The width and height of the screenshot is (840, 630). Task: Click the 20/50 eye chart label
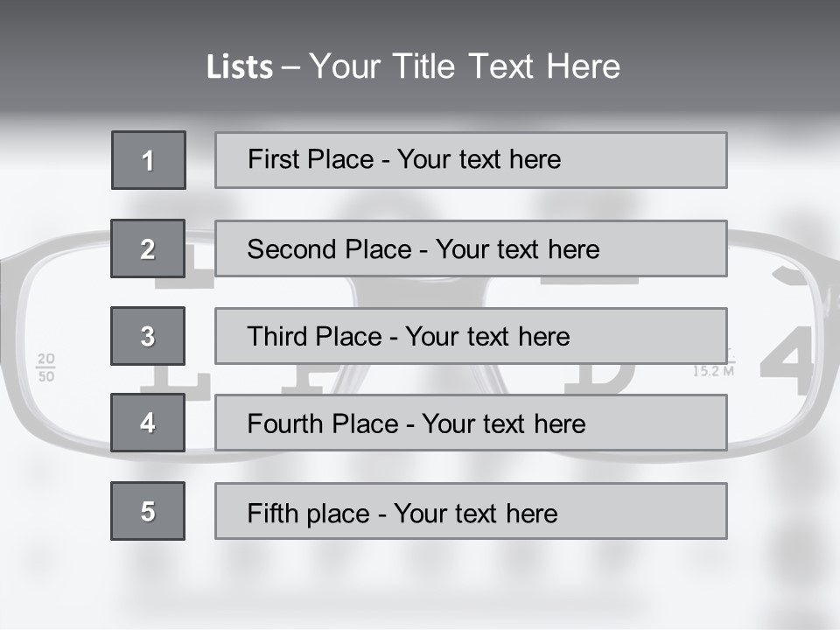[x=45, y=367]
